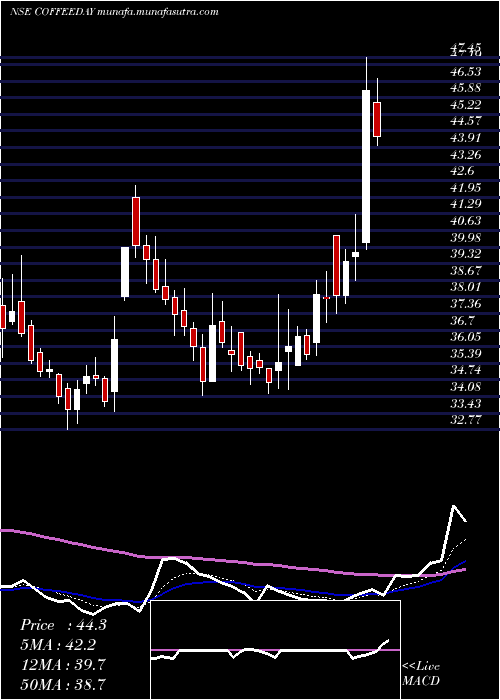Click the 'NSE COFFEEDAY munafa.munafasutra.com' chart title
This screenshot has height=700, width=500.
(x=114, y=12)
